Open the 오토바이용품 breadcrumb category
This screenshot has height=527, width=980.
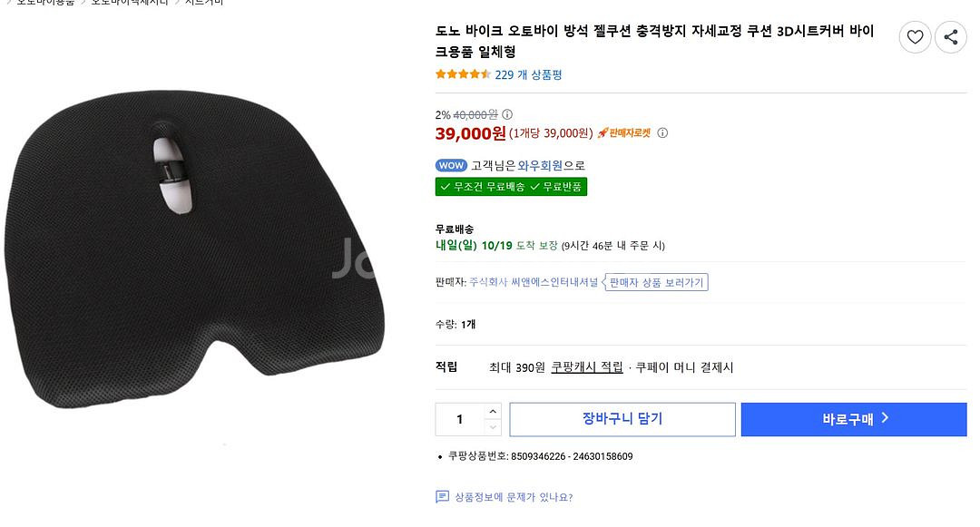click(x=45, y=3)
